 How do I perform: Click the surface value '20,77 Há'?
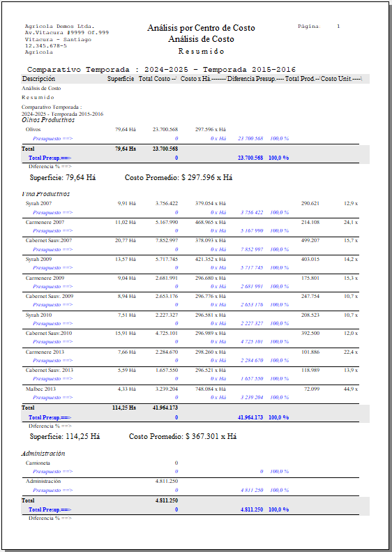coord(126,241)
